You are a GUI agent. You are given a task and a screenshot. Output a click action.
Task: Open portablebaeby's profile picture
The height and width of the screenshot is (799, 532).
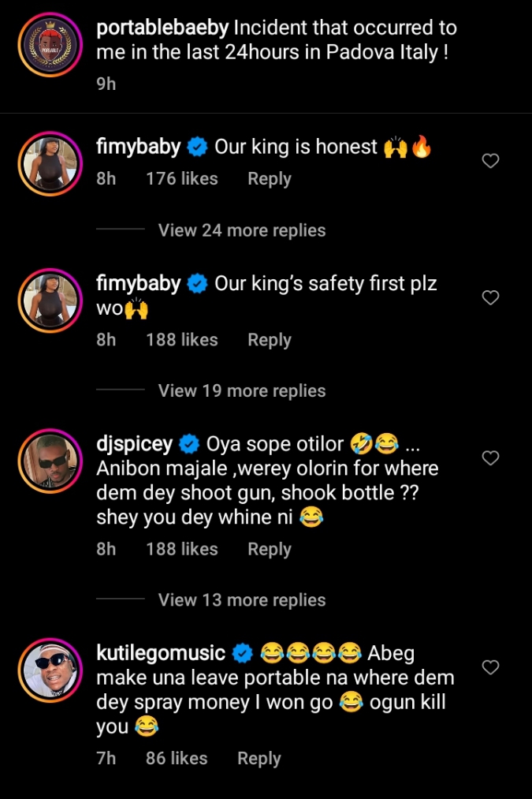click(50, 47)
